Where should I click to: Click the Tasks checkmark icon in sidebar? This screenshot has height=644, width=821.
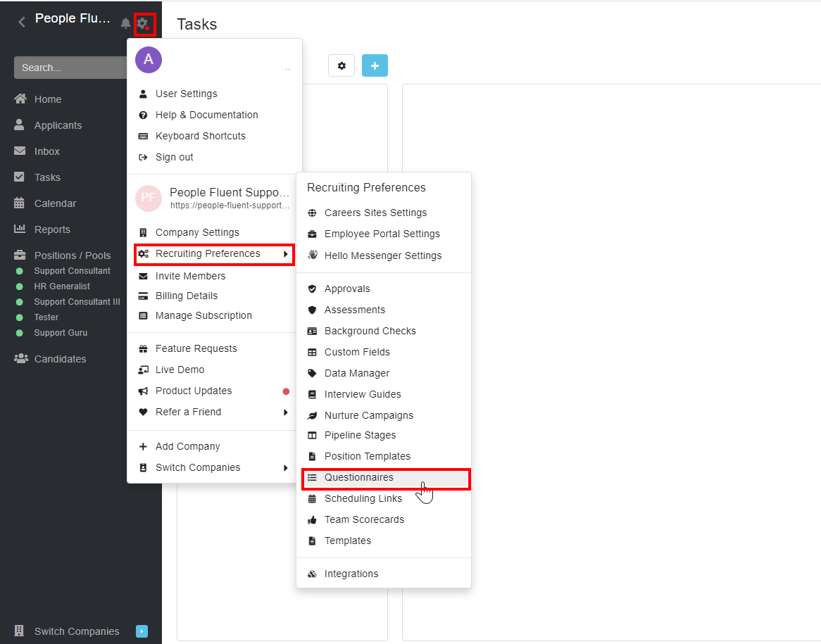[20, 177]
